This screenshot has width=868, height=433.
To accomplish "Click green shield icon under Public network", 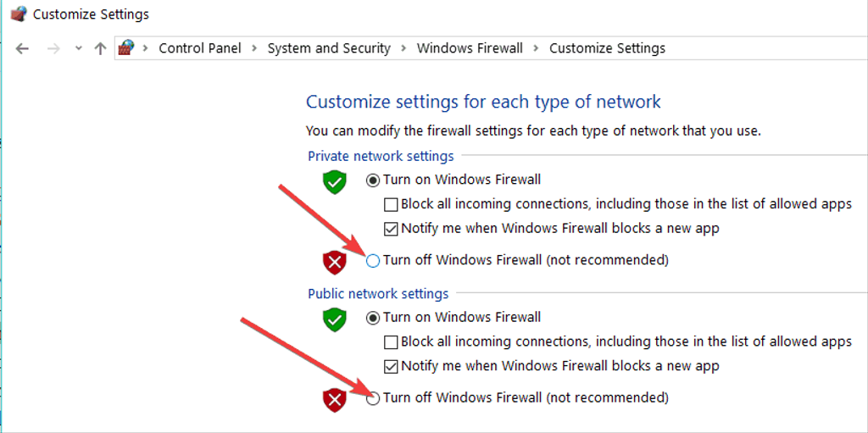I will 334,320.
